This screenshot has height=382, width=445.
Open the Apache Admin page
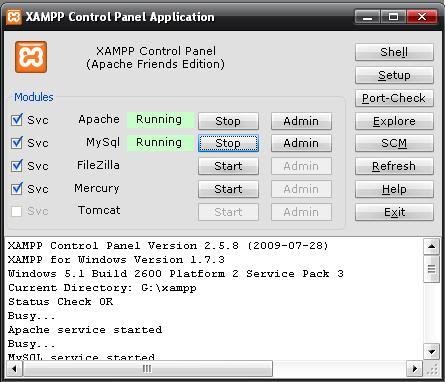301,121
